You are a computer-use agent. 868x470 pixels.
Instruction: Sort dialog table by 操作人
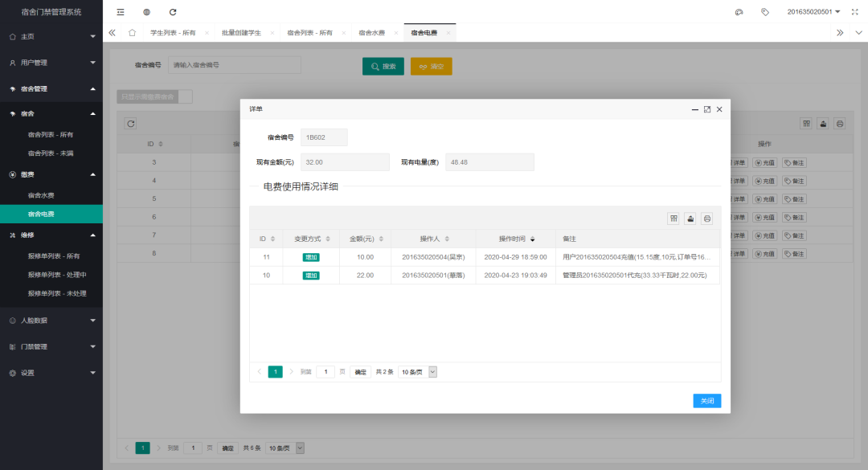tap(447, 239)
